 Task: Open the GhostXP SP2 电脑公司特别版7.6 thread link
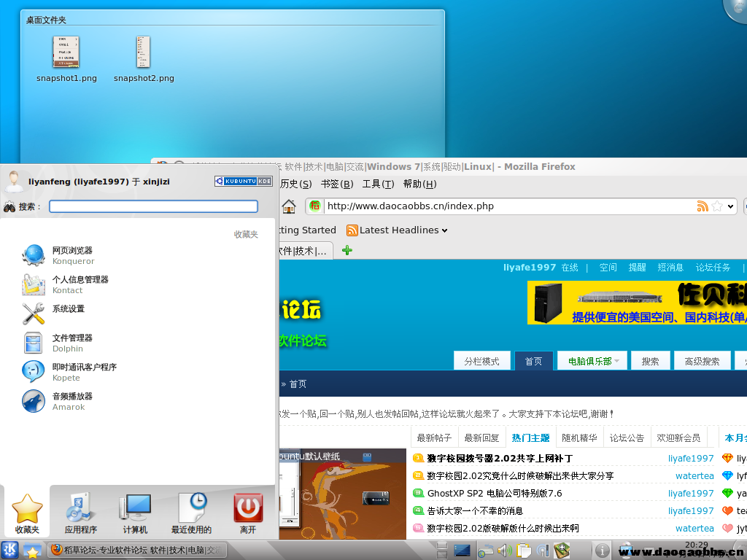[x=495, y=494]
